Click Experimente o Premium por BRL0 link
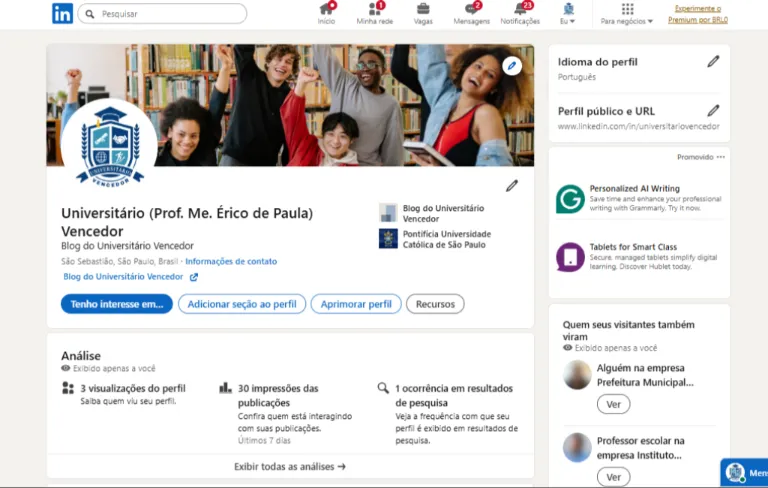768x488 pixels. [697, 14]
